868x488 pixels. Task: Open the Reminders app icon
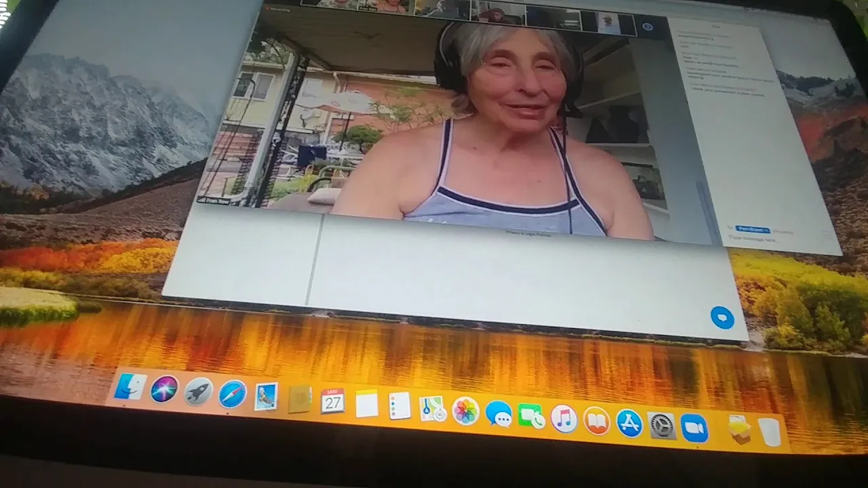(399, 406)
